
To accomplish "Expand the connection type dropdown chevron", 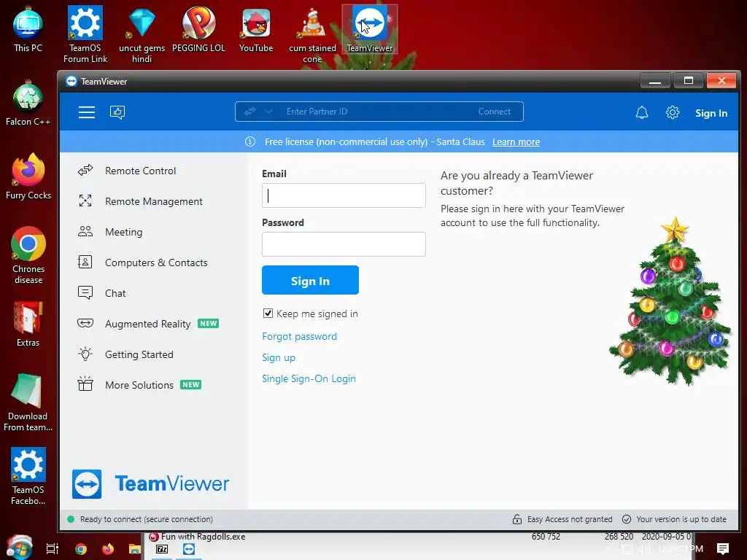I will 268,112.
